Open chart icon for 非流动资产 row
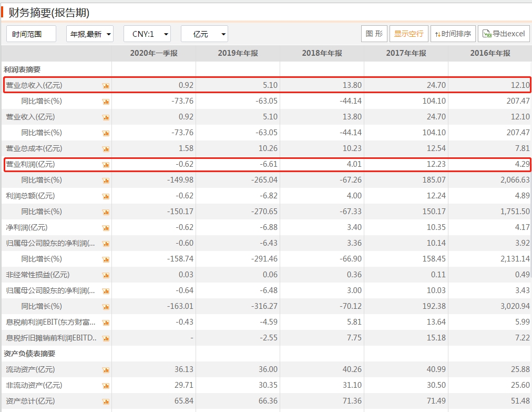Screen dimensions: 532x412 coord(106,386)
